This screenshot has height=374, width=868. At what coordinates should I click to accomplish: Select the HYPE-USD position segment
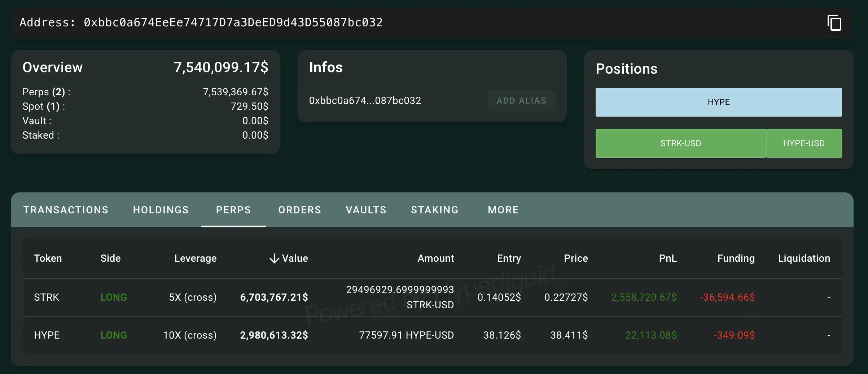804,143
